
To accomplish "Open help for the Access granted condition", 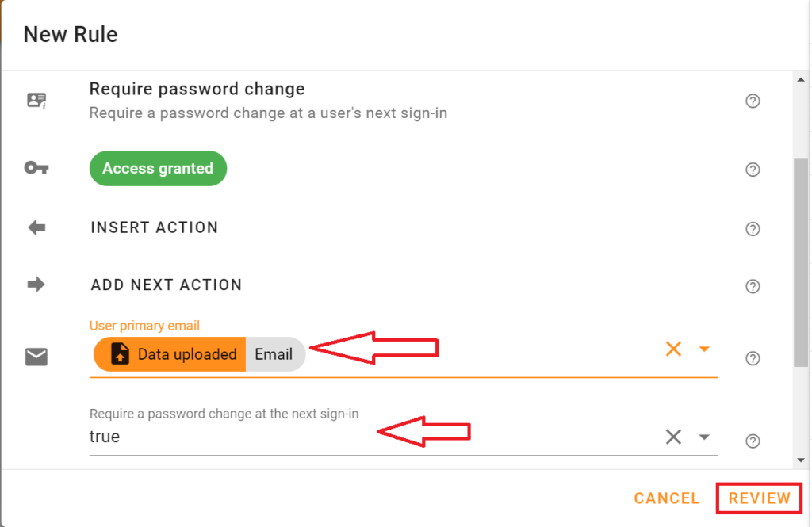I will [x=753, y=169].
